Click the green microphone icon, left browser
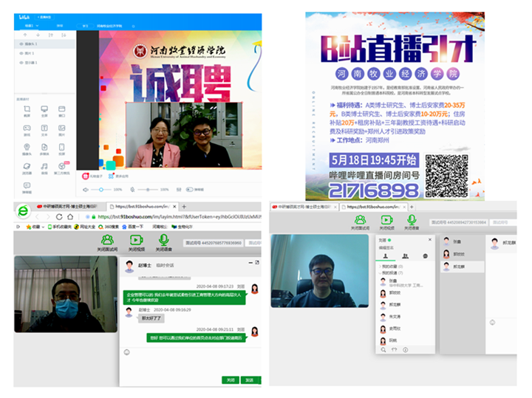Image resolution: width=532 pixels, height=398 pixels. (164, 240)
